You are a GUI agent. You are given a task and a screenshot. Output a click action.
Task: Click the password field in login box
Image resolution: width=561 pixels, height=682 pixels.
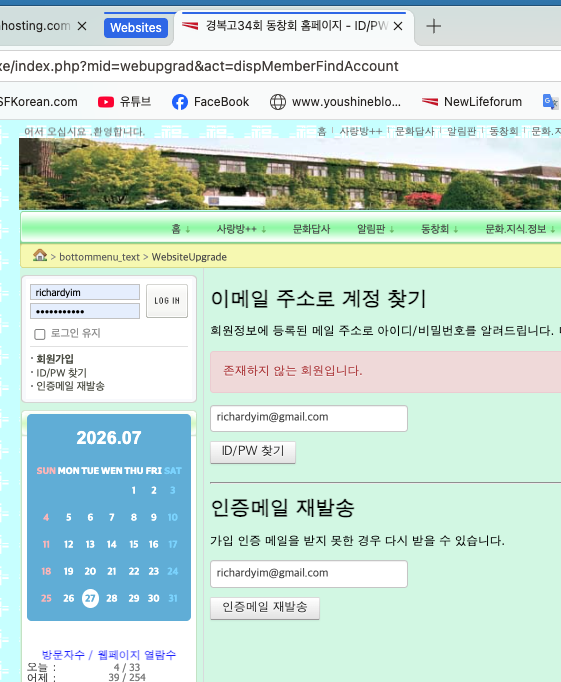pyautogui.click(x=85, y=311)
